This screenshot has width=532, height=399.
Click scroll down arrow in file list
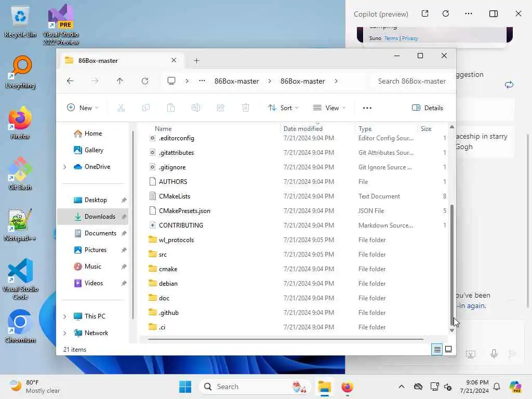(451, 330)
